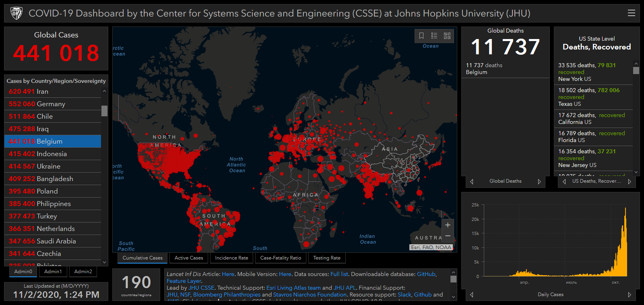The image size is (644, 305).
Task: Open Esri Living Atlas team link
Action: [293, 288]
